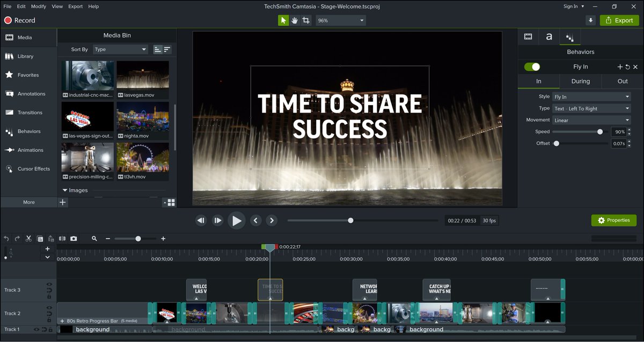Capture a frame snapshot with camera icon

point(74,239)
